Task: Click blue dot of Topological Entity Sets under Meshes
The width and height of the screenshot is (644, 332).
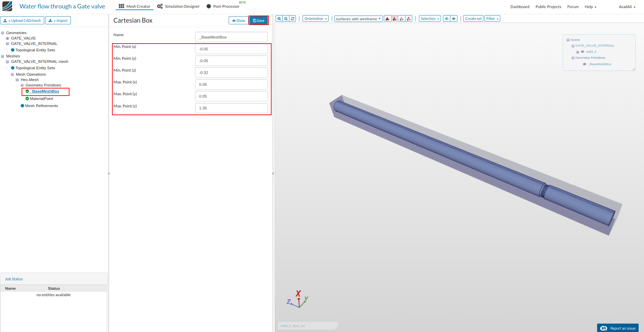Action: (x=13, y=68)
